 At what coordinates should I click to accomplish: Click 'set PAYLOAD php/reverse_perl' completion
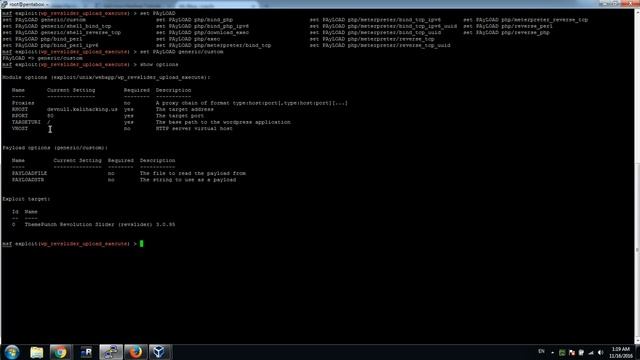tap(508, 26)
